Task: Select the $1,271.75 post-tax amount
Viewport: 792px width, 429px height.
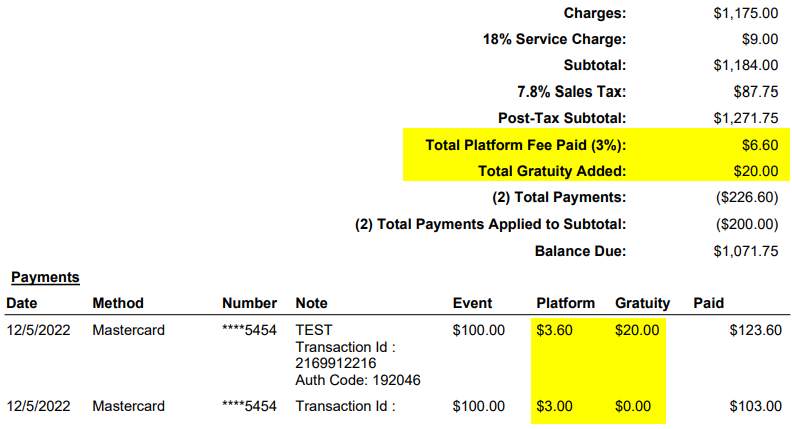Action: (x=746, y=118)
